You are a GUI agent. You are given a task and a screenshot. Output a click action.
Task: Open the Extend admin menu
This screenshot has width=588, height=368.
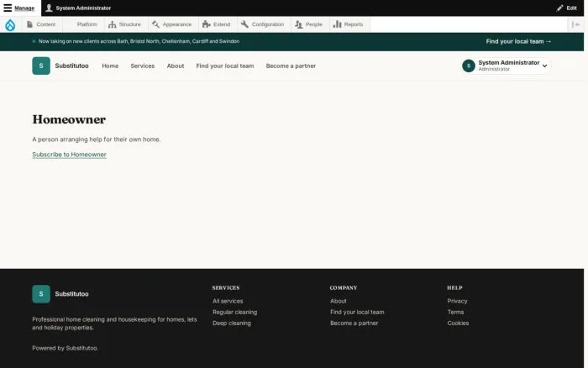tap(217, 24)
